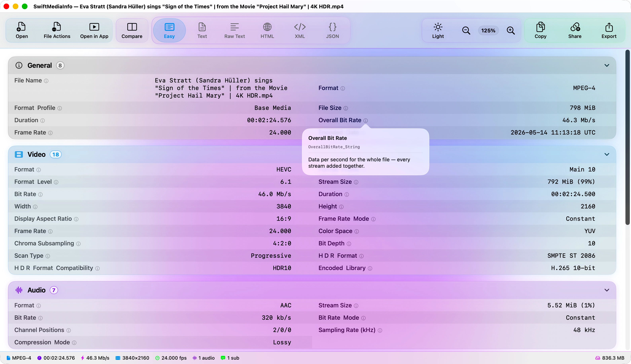Show info for Color Space
Screen dimensions: 631x364
tap(356, 231)
